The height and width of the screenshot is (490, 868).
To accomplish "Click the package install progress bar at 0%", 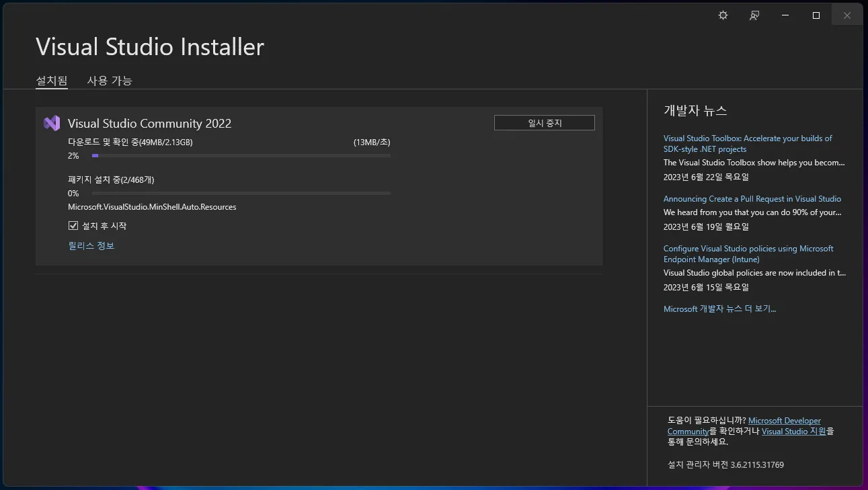I will [241, 193].
